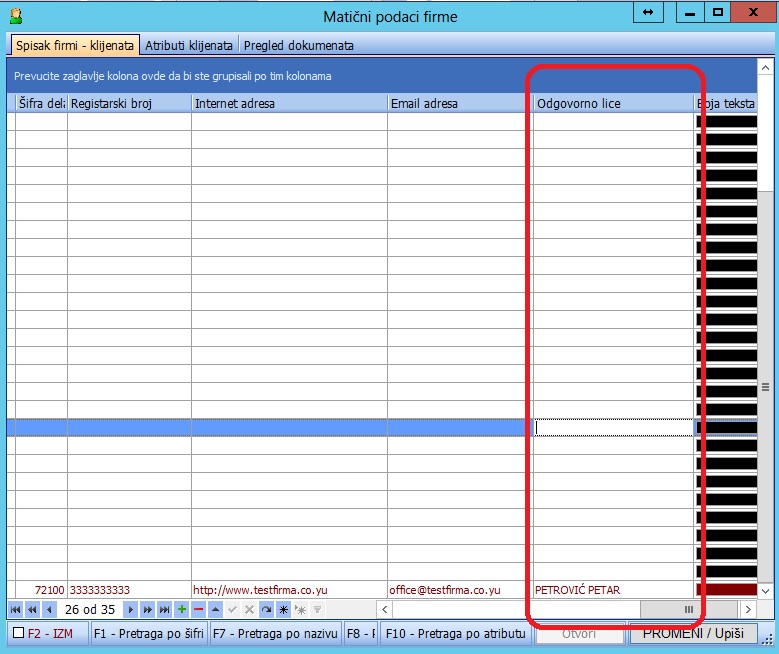Click the edit record up-triangle icon

tap(215, 609)
